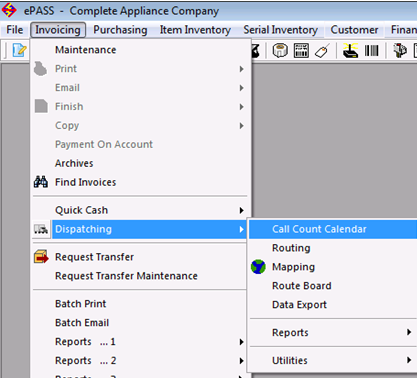Viewport: 417px width, 378px height.
Task: Click the mailbox toolbar icon
Action: 400,51
